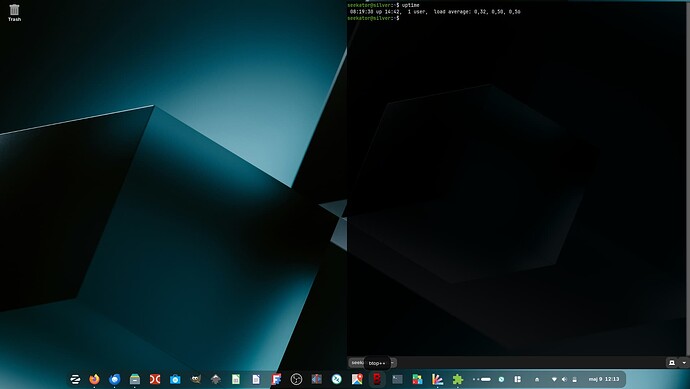Launch Firefox from the dock
Viewport: 690px width, 389px height.
(94, 379)
